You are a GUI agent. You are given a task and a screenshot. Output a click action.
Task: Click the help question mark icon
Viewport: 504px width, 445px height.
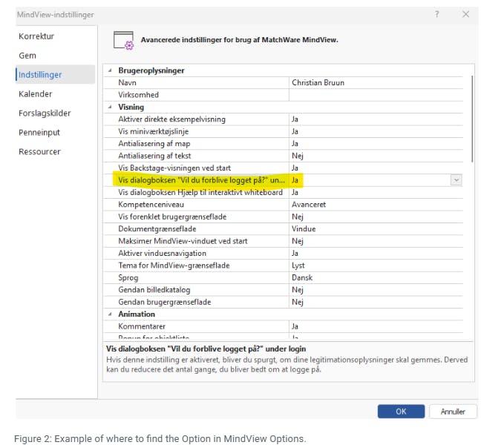pyautogui.click(x=436, y=14)
